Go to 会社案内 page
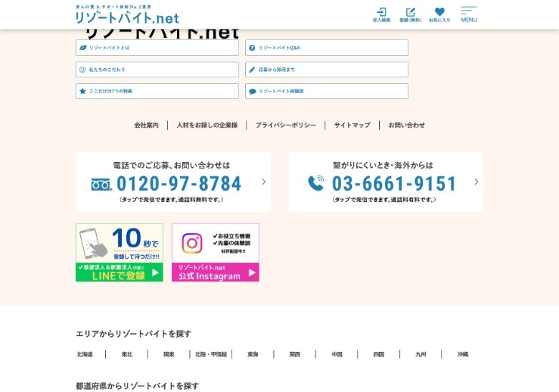The width and height of the screenshot is (559, 392). 146,125
